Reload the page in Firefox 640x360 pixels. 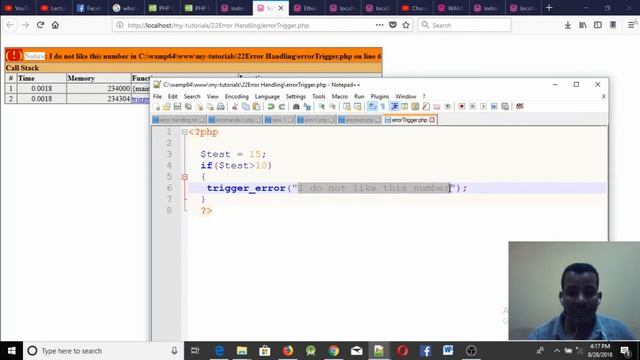(x=40, y=25)
